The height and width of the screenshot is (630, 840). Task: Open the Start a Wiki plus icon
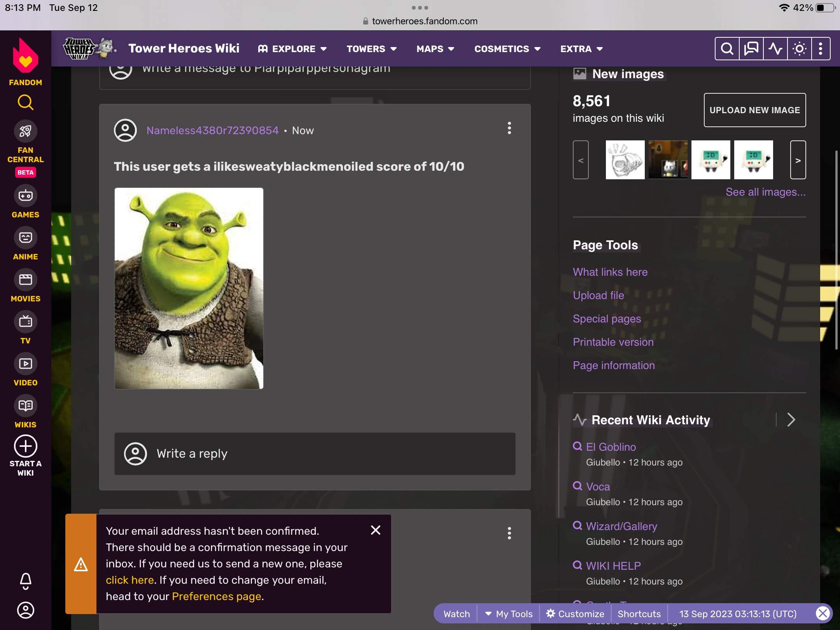pos(25,446)
